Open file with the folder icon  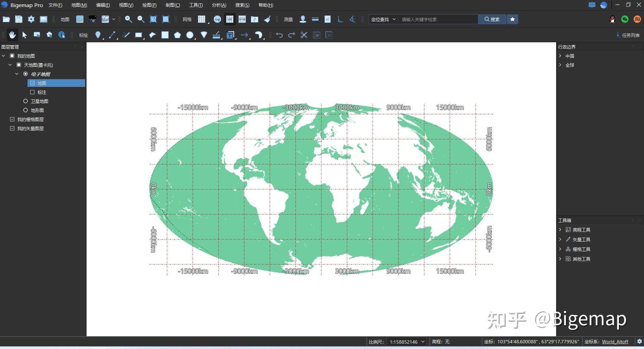(x=6, y=19)
